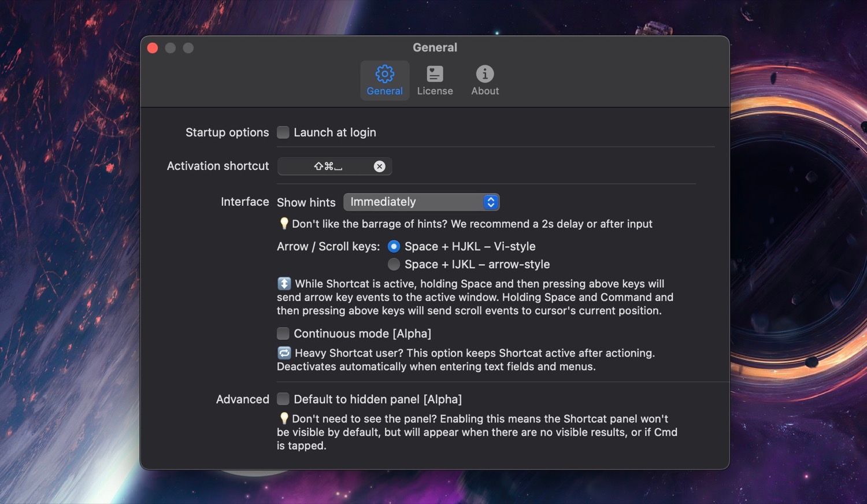
Task: Select Space + IJKL arrow-style option
Action: pos(394,264)
